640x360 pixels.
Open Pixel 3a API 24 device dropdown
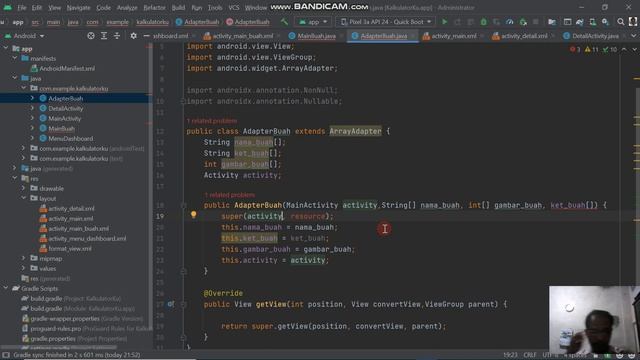pos(386,22)
